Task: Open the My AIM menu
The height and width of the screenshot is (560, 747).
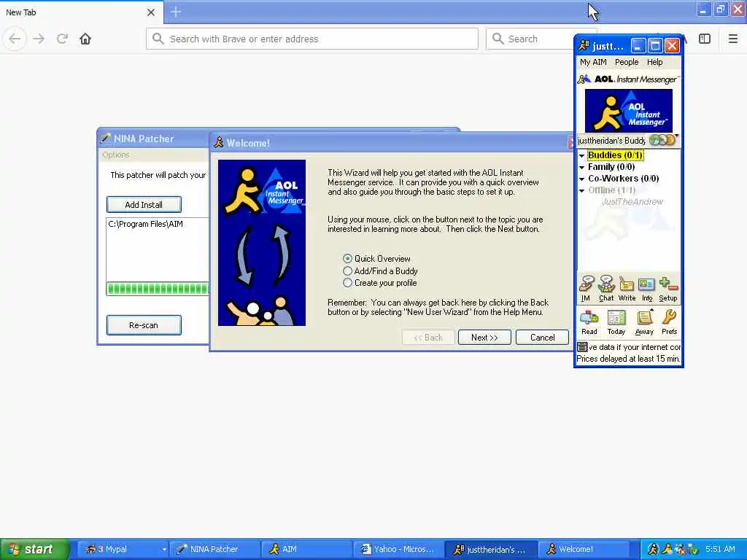Action: click(593, 62)
